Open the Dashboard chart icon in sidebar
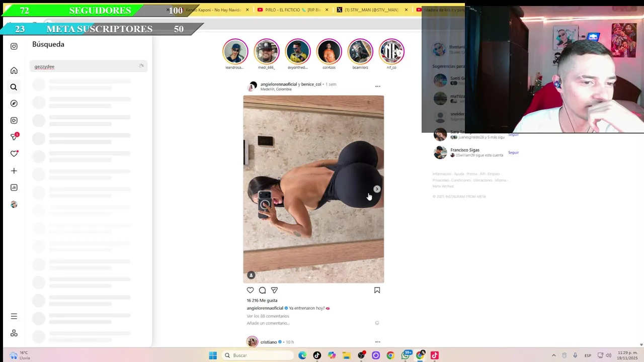This screenshot has width=644, height=362. (x=14, y=188)
